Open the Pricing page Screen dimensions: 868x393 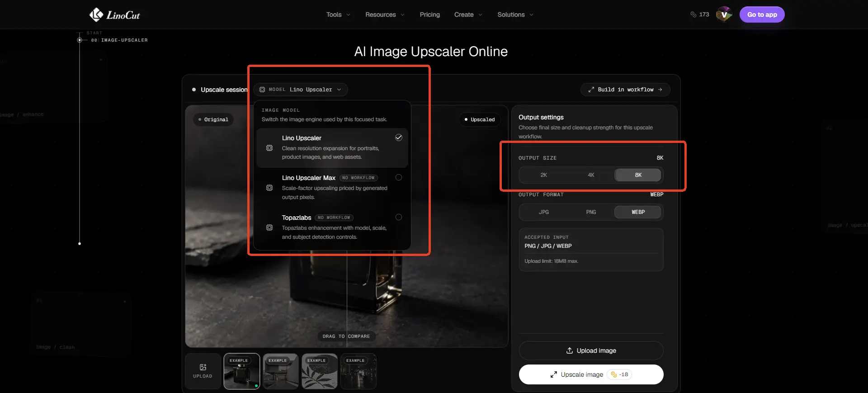click(x=429, y=14)
